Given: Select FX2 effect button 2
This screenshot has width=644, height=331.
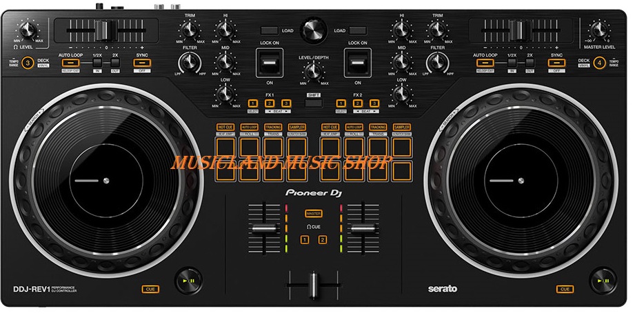Looking at the screenshot, I should click(x=358, y=103).
